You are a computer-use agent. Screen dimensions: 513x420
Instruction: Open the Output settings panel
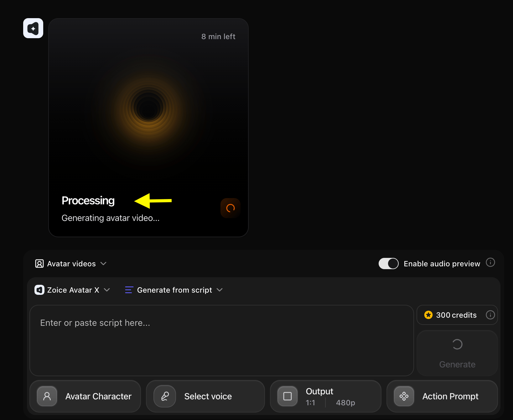click(326, 396)
